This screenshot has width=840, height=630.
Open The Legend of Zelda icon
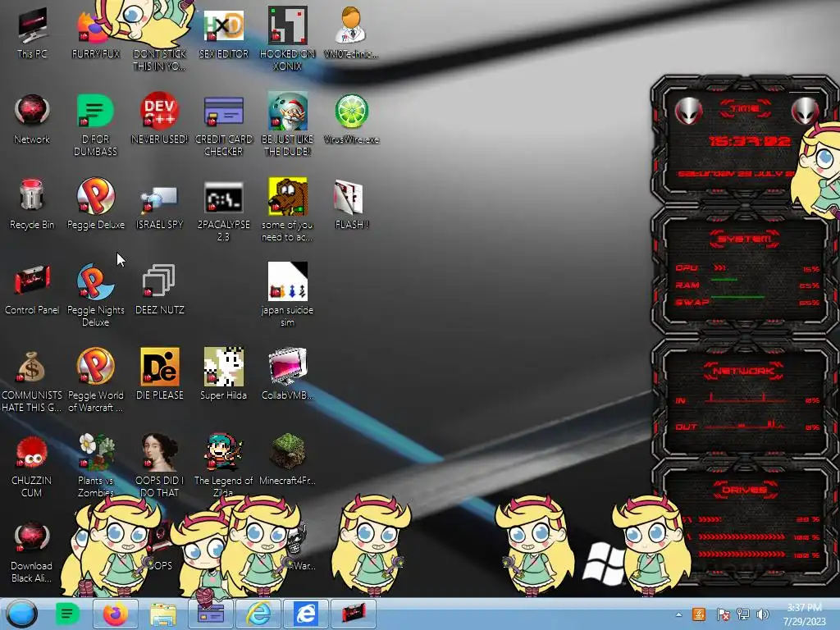point(223,452)
